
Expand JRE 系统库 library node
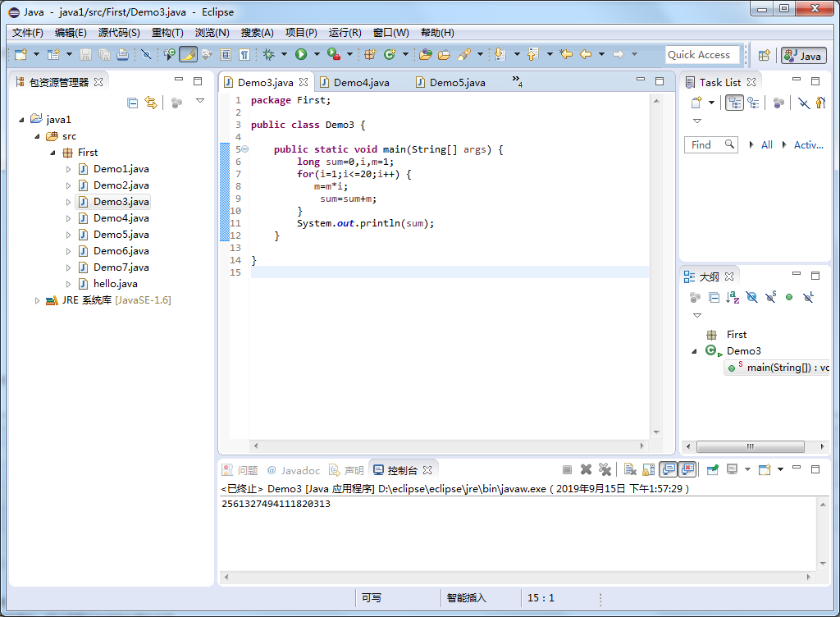click(37, 300)
